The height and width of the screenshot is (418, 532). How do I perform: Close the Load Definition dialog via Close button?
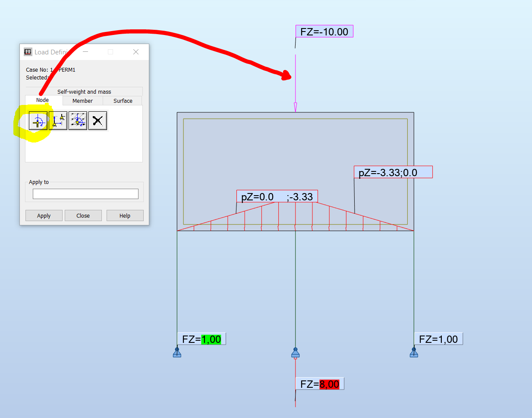pos(83,215)
